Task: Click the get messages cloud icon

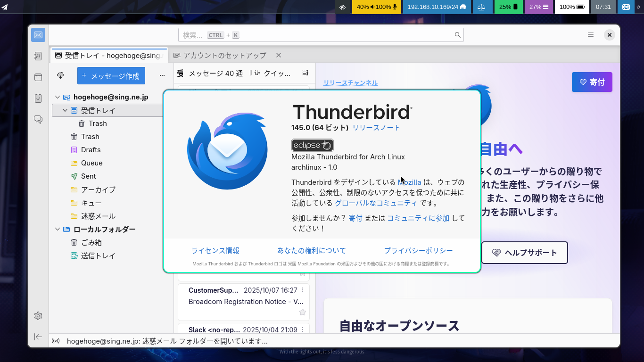Action: pos(60,75)
